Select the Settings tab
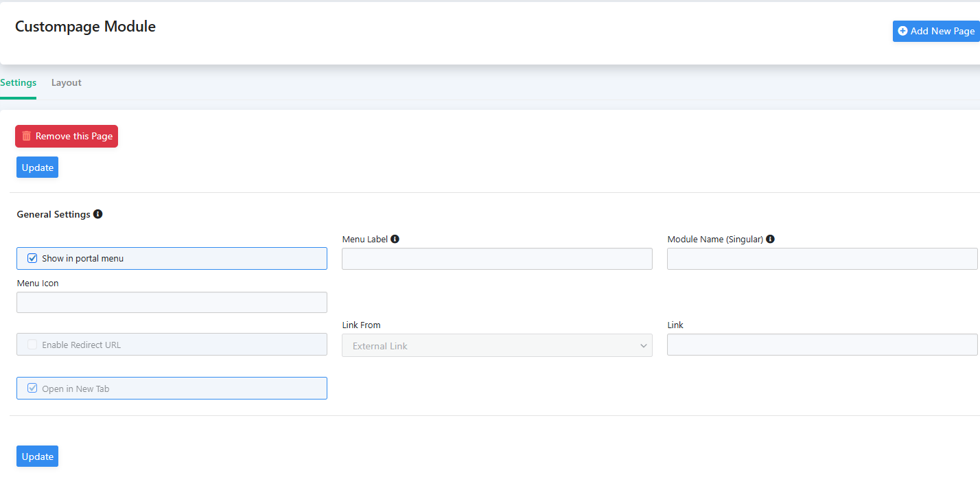Screen dimensions: 980x486 tap(19, 83)
